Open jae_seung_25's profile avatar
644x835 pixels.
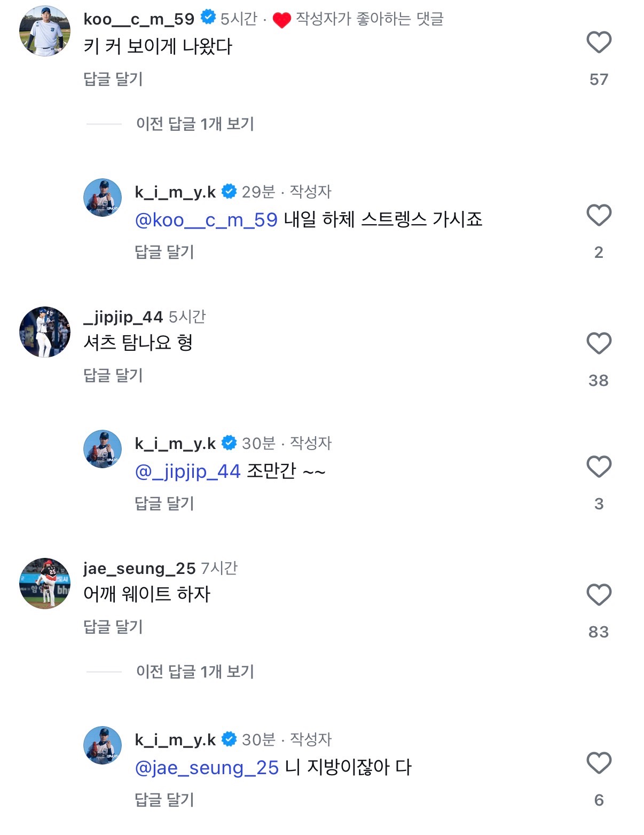click(45, 584)
